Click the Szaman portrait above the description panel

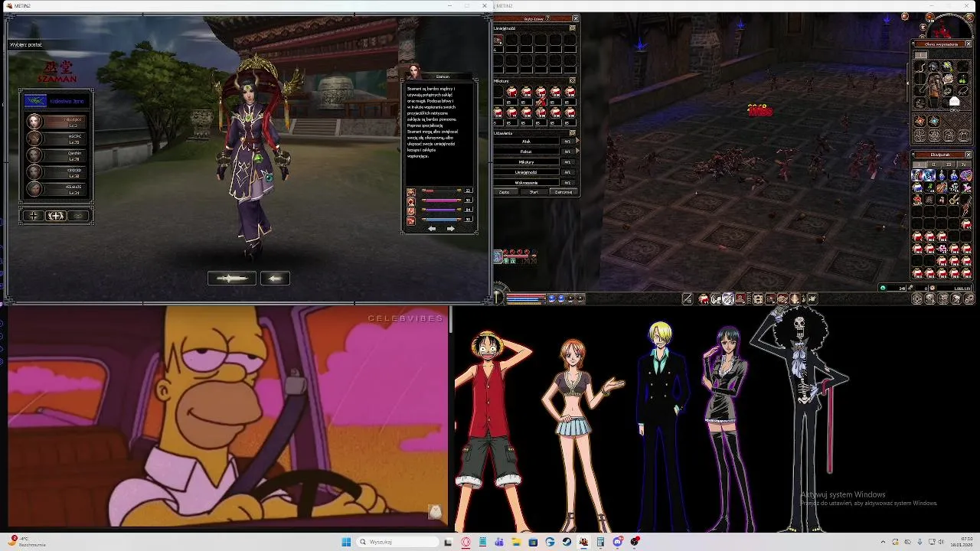(x=414, y=72)
